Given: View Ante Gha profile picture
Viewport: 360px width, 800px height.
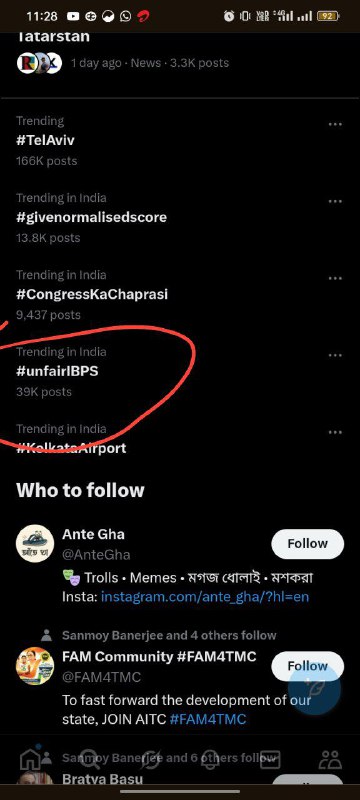Looking at the screenshot, I should point(35,544).
